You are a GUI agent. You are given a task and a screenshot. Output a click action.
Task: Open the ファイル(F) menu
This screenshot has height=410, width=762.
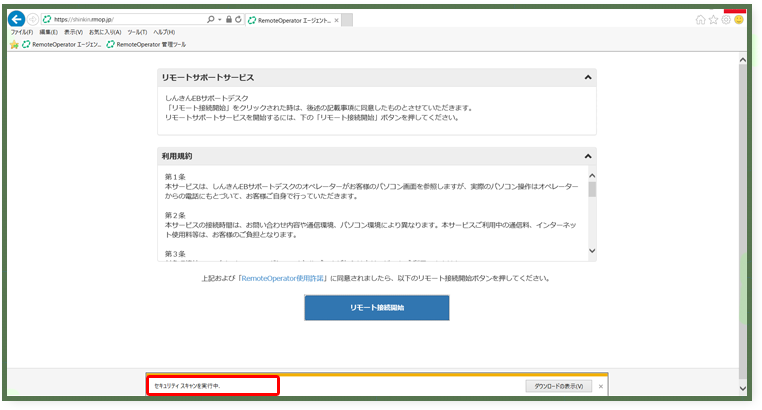[22, 32]
